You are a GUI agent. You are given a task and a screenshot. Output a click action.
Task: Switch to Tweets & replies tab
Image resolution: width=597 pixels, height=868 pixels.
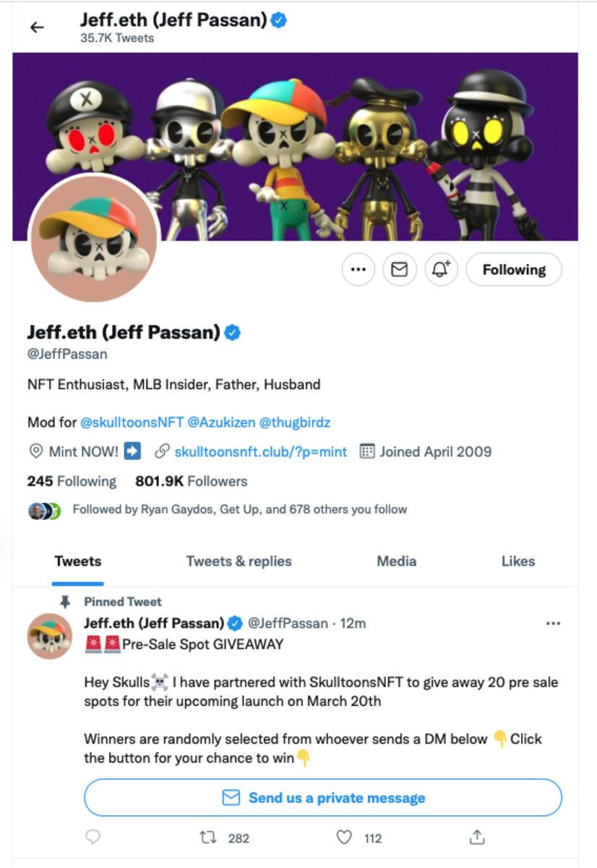coord(239,561)
